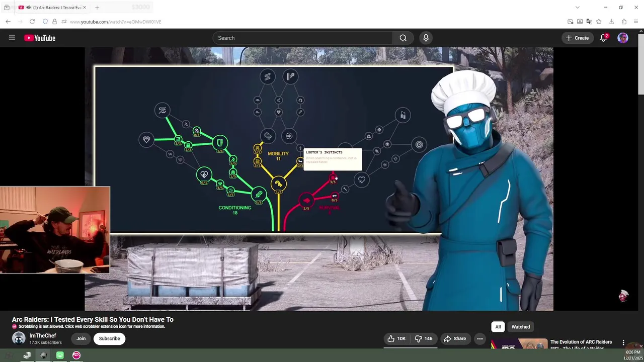Bookmark this page with the star
The image size is (644, 362).
(599, 22)
